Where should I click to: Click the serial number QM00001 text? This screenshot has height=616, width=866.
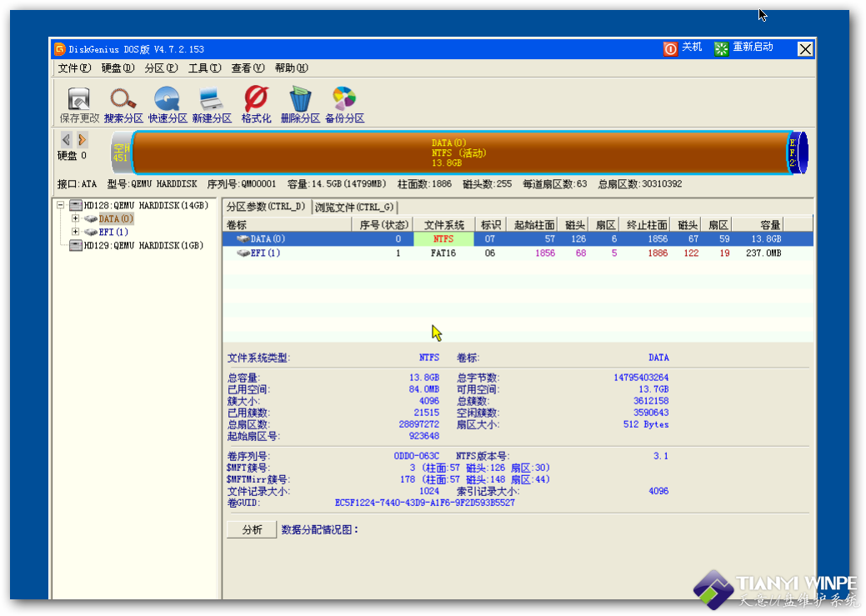[x=258, y=184]
